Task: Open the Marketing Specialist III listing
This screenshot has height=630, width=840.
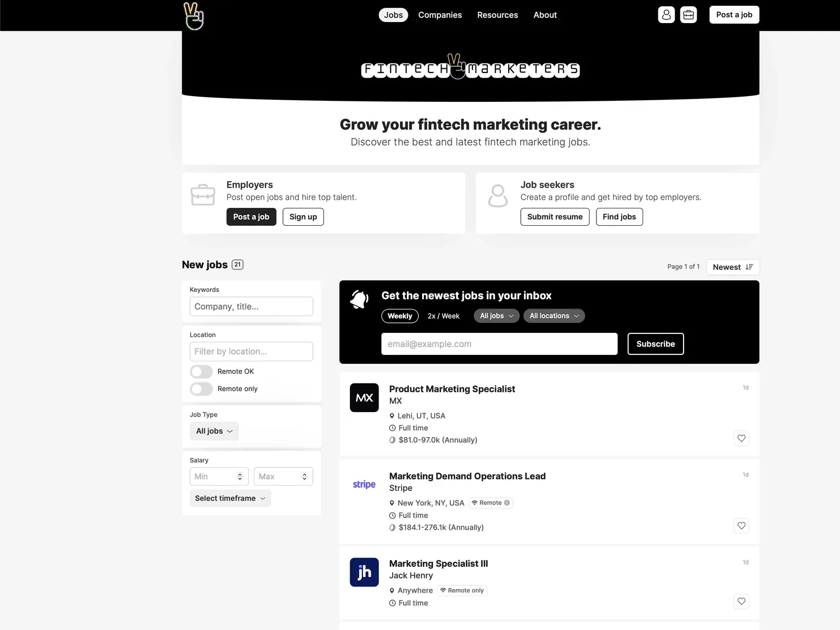Action: click(x=438, y=564)
